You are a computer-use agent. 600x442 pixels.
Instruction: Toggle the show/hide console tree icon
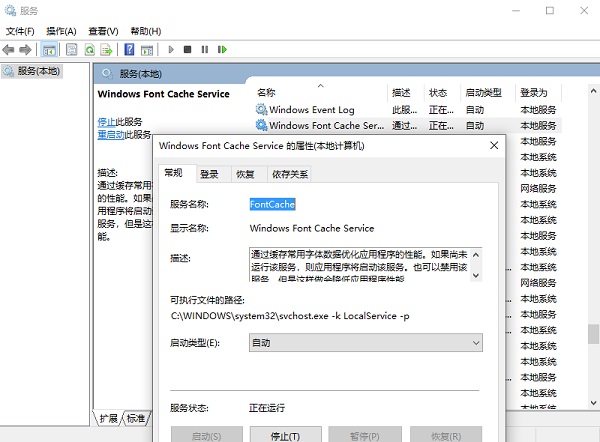pyautogui.click(x=49, y=50)
